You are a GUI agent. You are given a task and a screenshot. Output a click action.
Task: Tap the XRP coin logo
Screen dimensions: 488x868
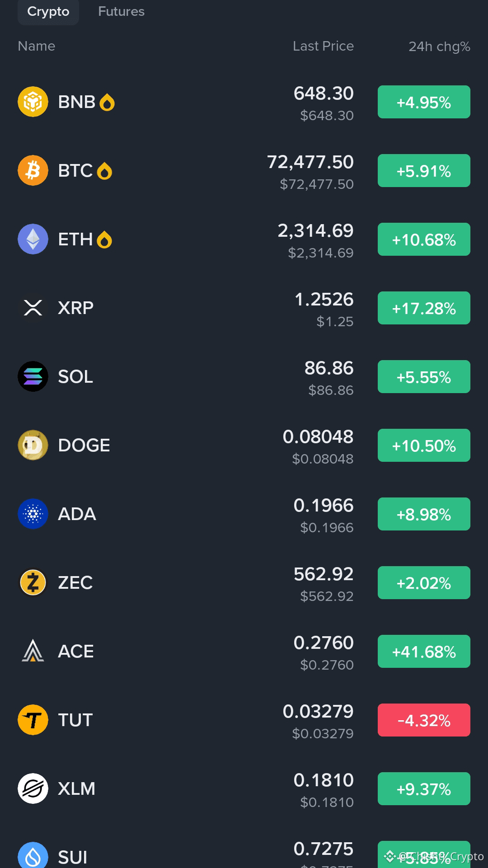(x=33, y=308)
